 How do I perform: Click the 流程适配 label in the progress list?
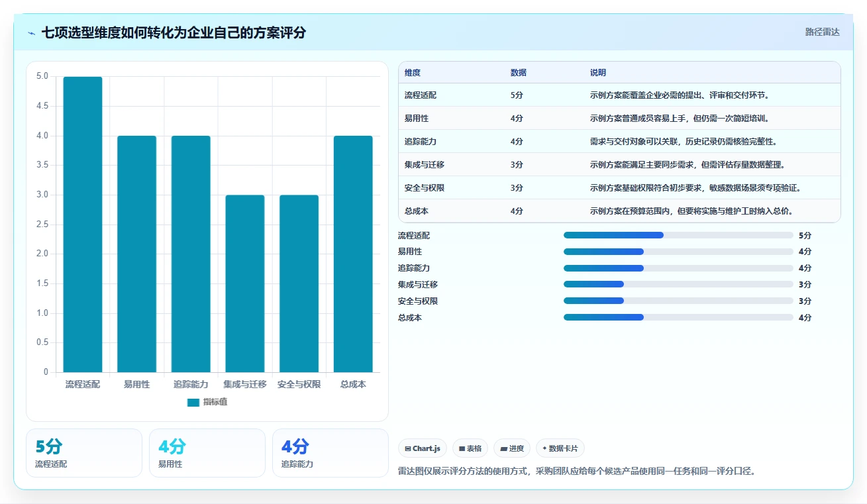click(x=414, y=235)
